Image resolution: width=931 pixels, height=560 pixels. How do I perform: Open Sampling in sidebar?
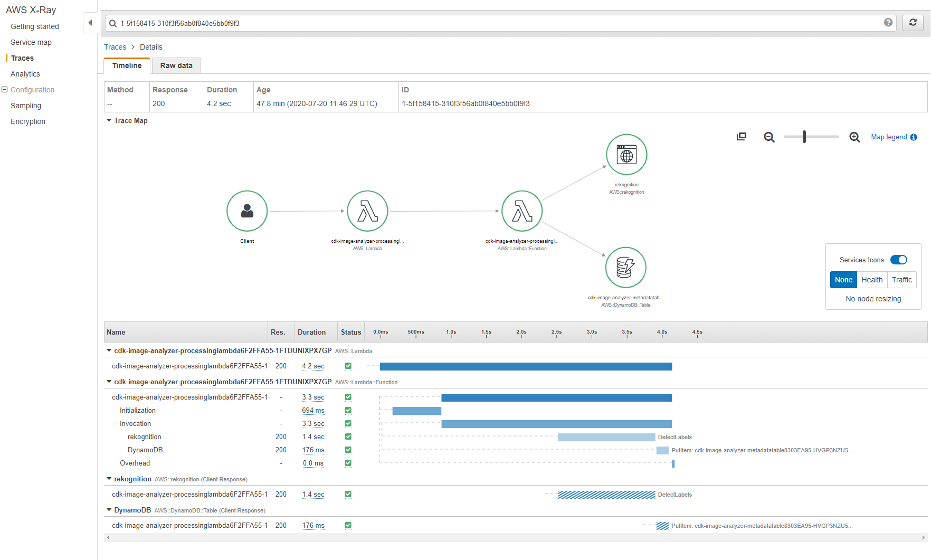(26, 106)
